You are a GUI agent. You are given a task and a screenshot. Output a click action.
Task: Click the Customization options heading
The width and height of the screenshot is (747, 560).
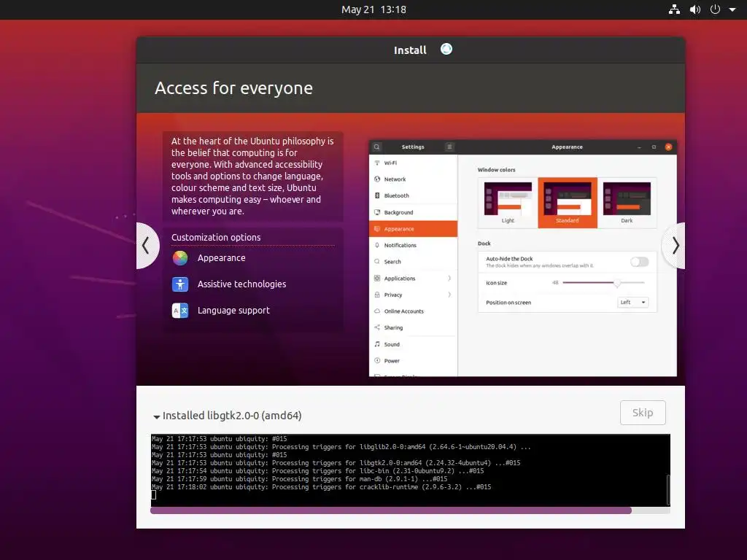pyautogui.click(x=216, y=237)
